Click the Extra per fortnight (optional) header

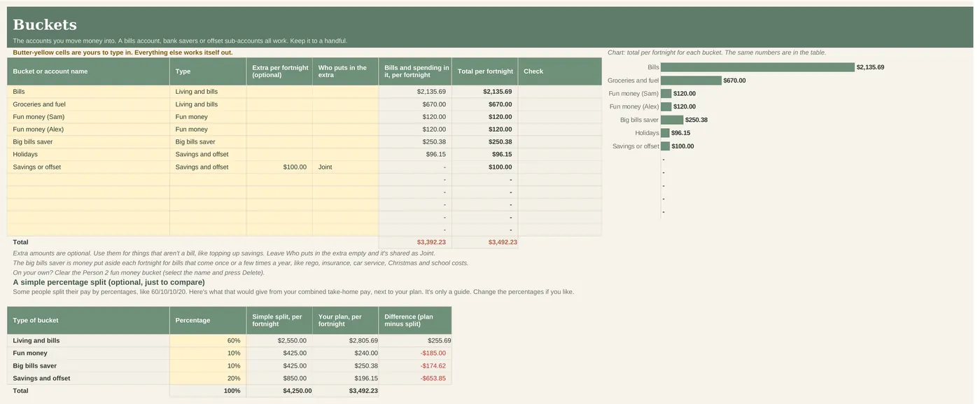[x=279, y=71]
